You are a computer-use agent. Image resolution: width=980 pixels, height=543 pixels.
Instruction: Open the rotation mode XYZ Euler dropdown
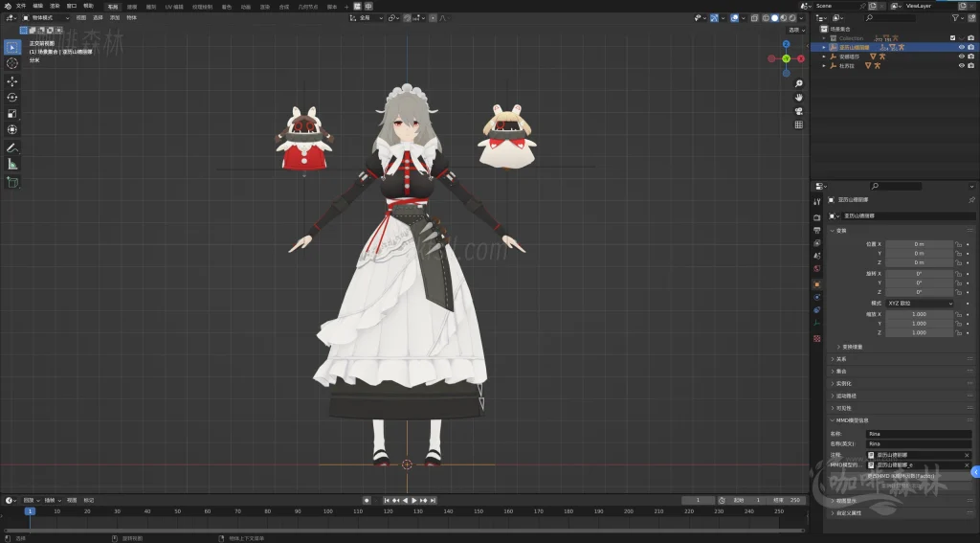[x=921, y=304]
